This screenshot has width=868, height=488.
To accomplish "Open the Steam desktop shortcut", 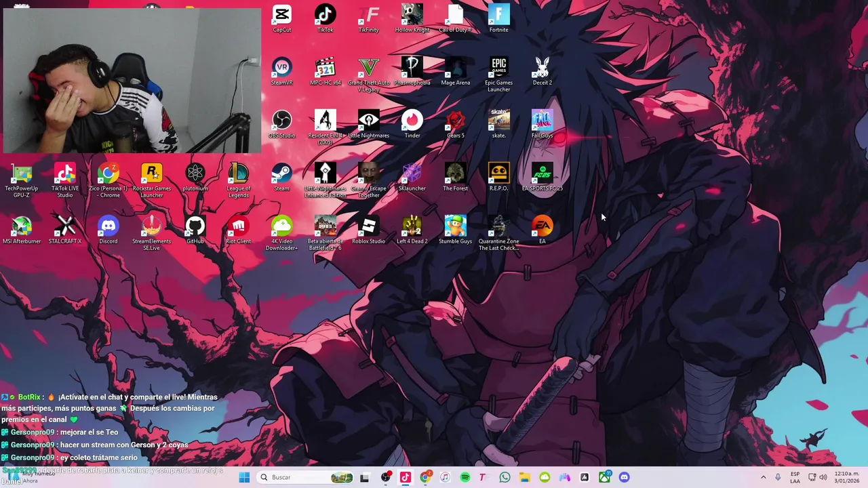I will [282, 177].
